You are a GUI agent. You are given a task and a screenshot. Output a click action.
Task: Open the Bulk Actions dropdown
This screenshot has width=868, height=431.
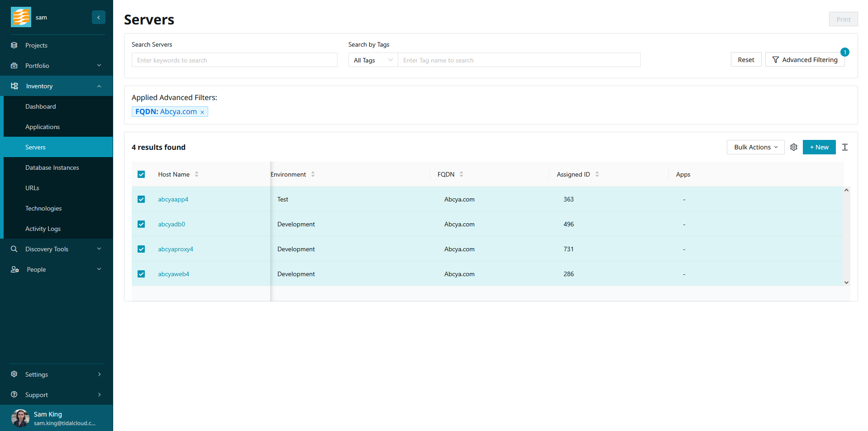coord(755,147)
